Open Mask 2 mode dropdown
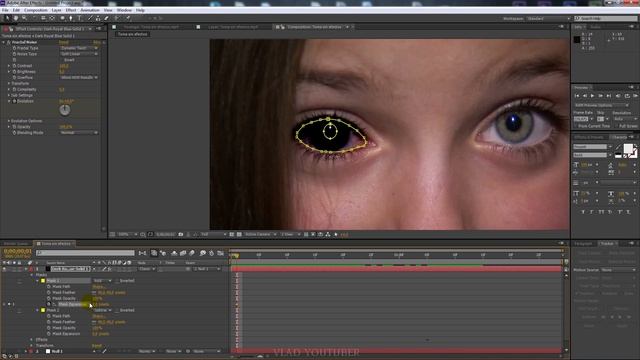Image resolution: width=640 pixels, height=360 pixels. tap(102, 310)
